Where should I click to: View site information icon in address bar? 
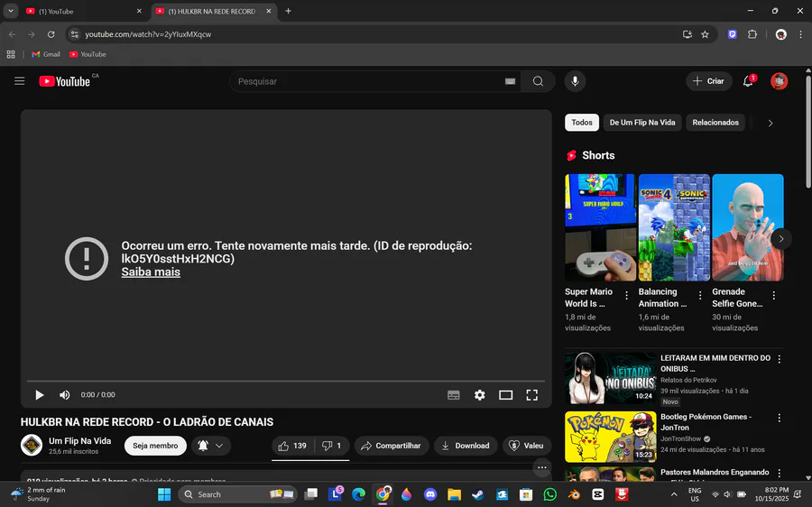tap(75, 34)
